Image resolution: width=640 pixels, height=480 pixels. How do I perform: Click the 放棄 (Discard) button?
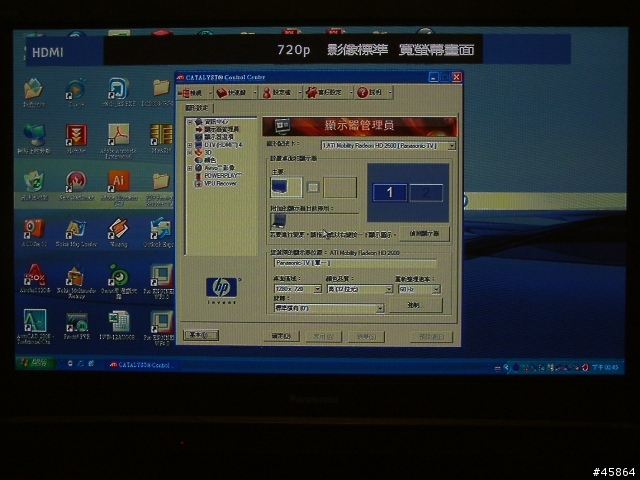coord(366,337)
